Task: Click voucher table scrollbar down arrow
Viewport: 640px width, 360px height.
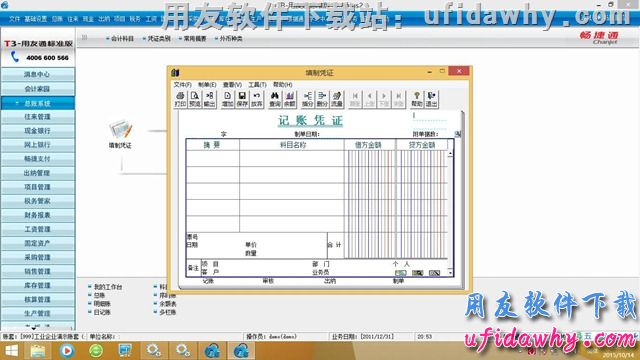Action: point(450,272)
